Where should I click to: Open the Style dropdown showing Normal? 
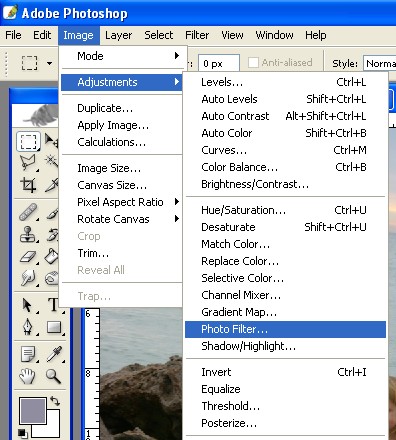(379, 63)
